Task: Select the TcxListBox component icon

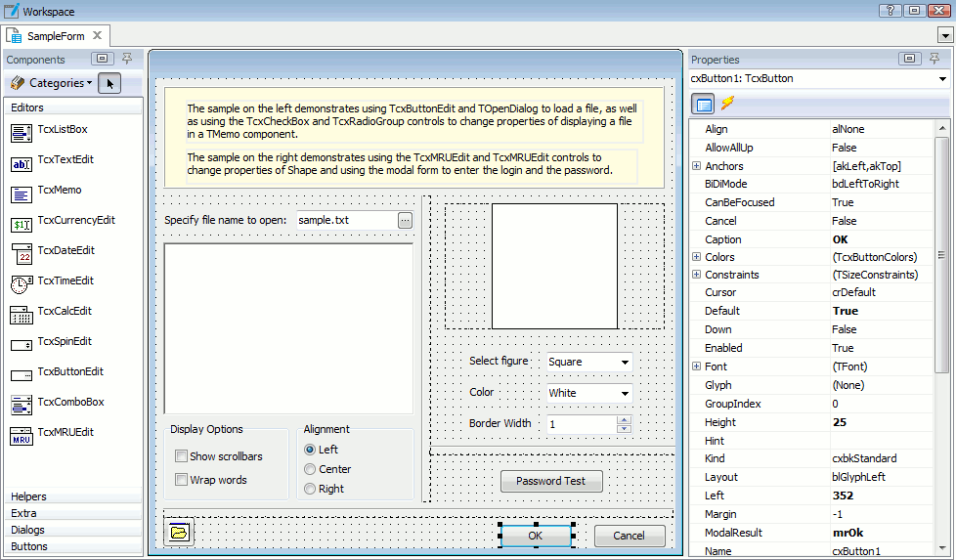Action: click(x=22, y=130)
